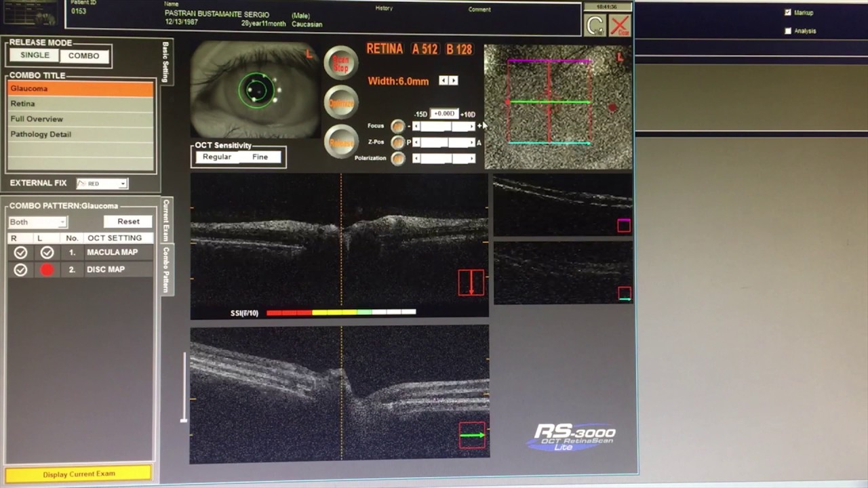Select Pathology Detail combo title
868x488 pixels.
(x=80, y=134)
